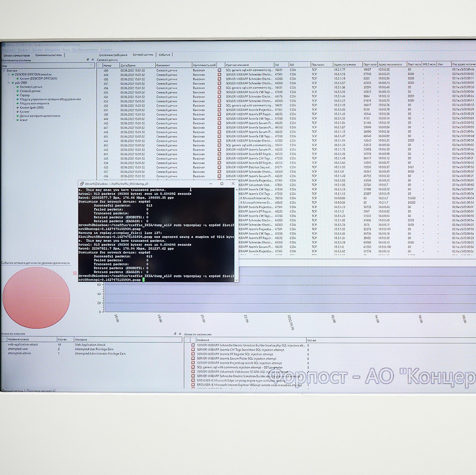Screen dimensions: 476x475
Task: Switch to Список компьютеров tab
Action: tap(16, 55)
